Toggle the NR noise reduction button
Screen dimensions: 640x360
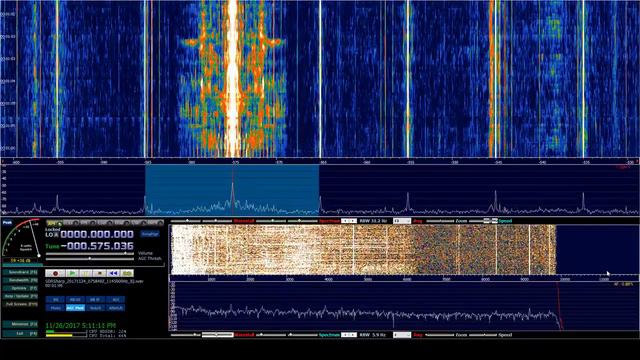coord(55,300)
